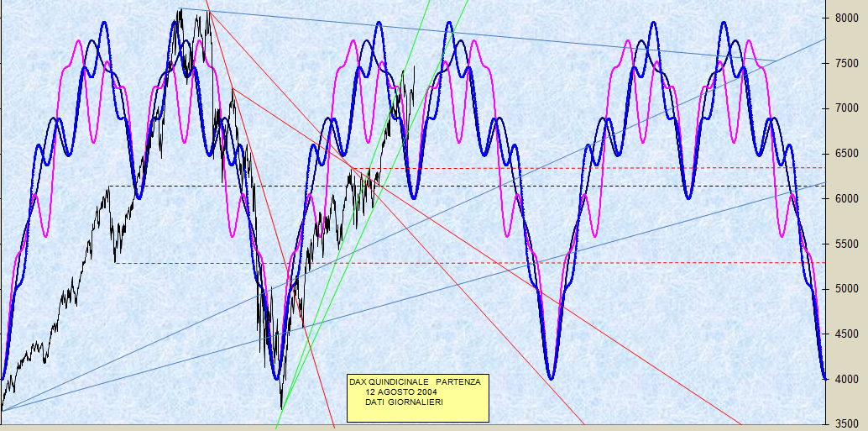Click the 8000 price axis label
868x431 pixels.
coord(847,18)
